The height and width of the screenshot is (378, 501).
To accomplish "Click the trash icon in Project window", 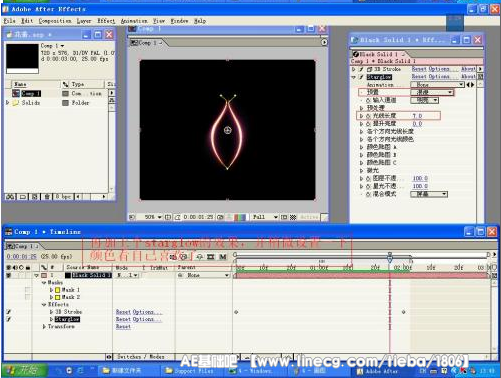I will point(47,197).
